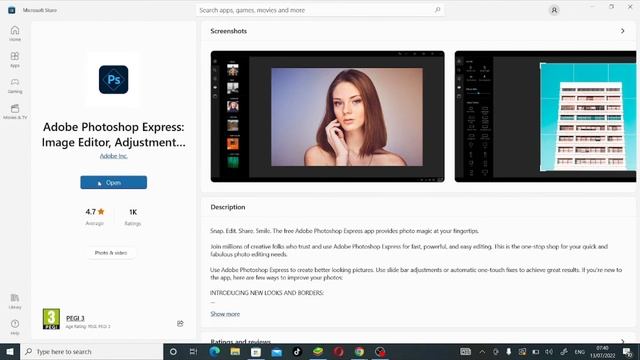Open Cortana from the taskbar
Screen dimensions: 640x360
tap(173, 351)
